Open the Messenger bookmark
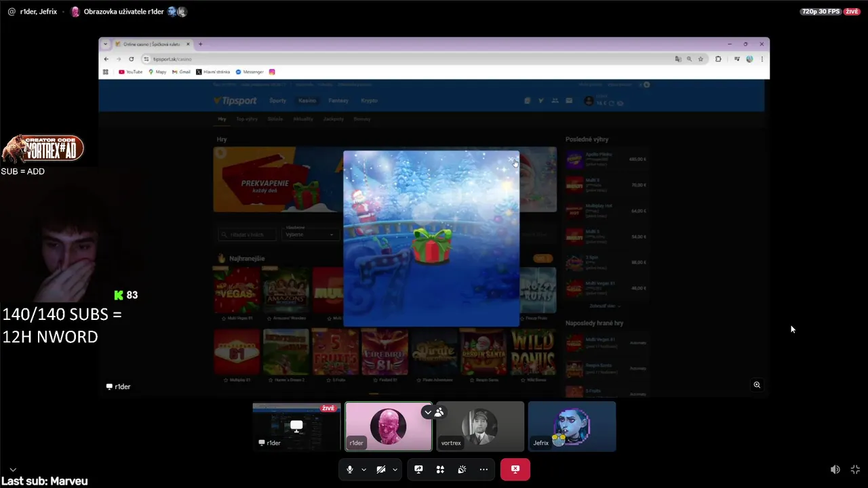Screen dimensions: 868x488 [250, 72]
